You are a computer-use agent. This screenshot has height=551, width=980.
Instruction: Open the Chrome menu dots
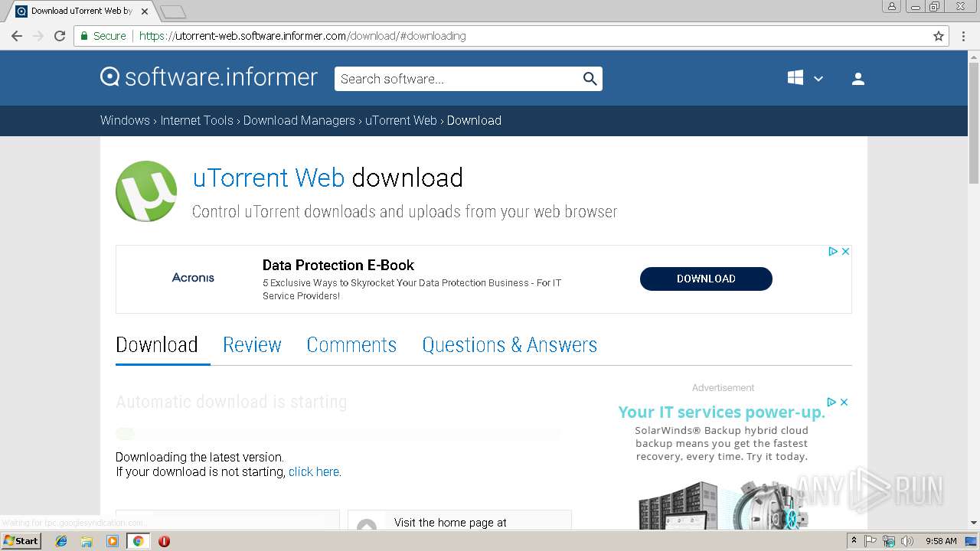coord(963,36)
